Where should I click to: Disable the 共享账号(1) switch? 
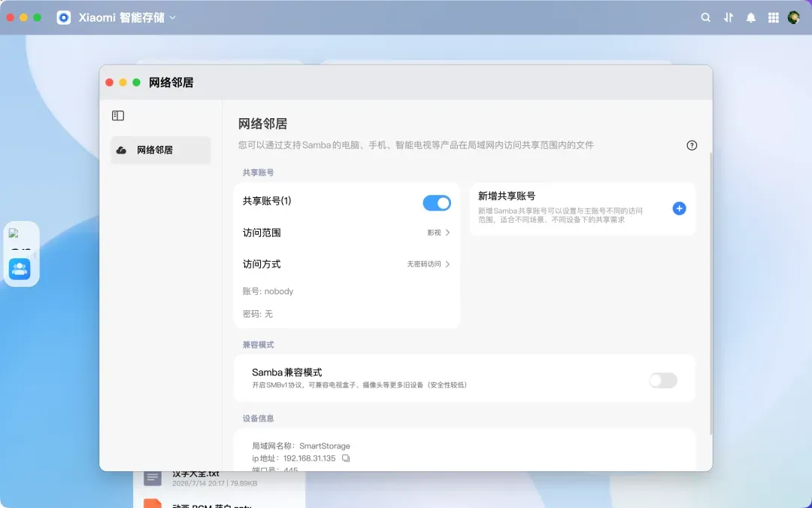(437, 203)
